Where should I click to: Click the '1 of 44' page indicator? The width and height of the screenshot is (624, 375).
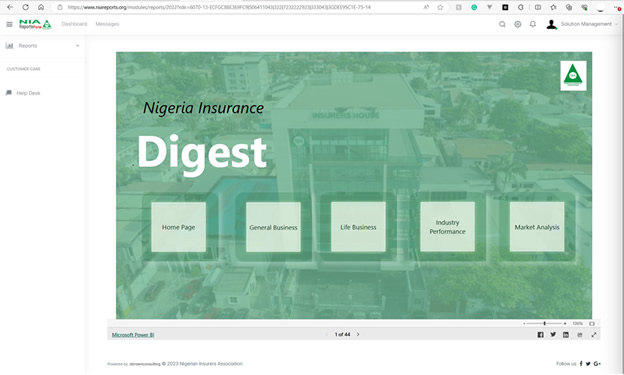click(342, 334)
